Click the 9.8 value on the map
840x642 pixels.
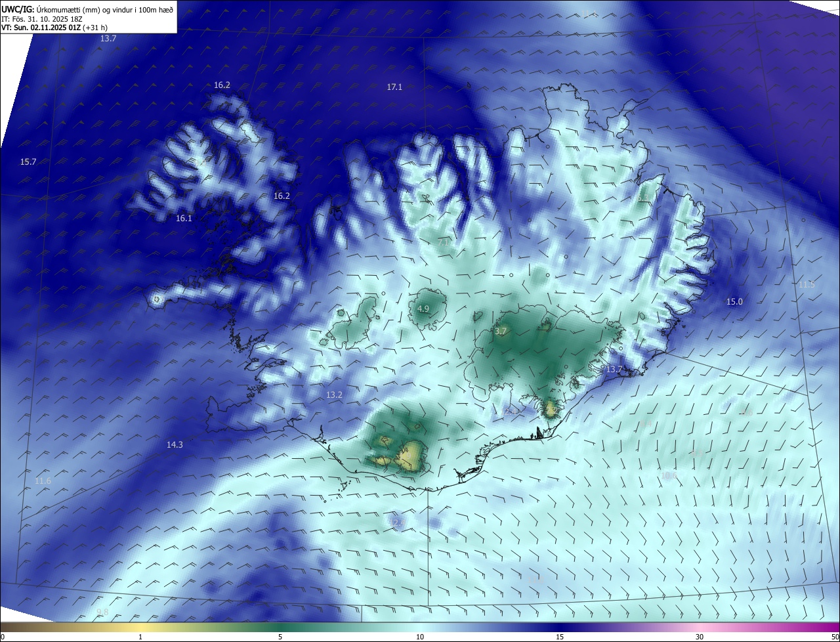[102, 612]
